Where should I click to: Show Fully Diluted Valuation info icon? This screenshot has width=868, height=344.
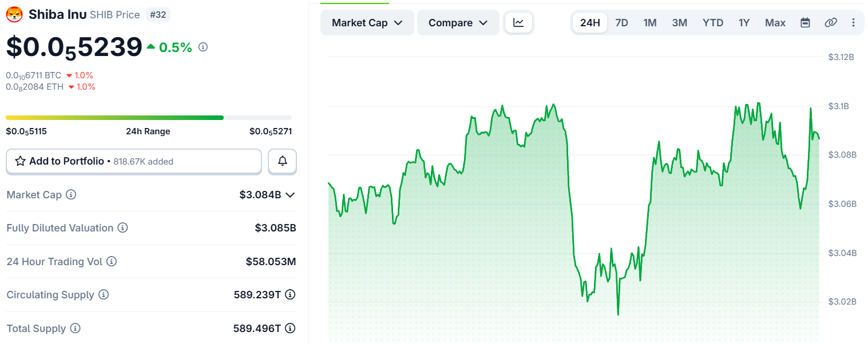pyautogui.click(x=122, y=228)
